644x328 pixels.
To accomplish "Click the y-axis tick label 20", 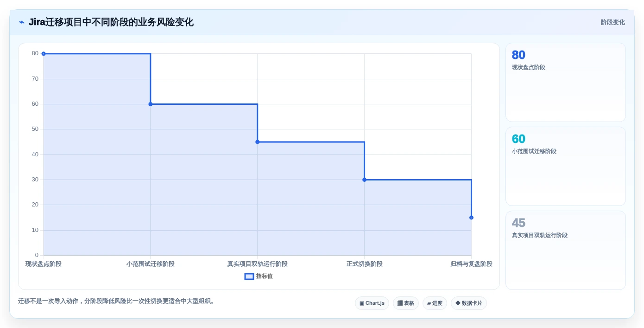I will pos(35,205).
